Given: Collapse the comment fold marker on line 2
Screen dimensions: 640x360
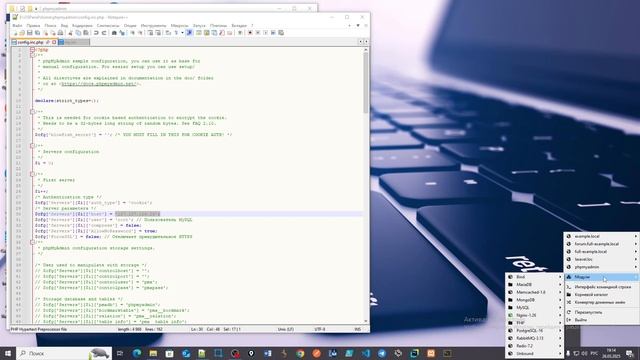Looking at the screenshot, I should 32,55.
